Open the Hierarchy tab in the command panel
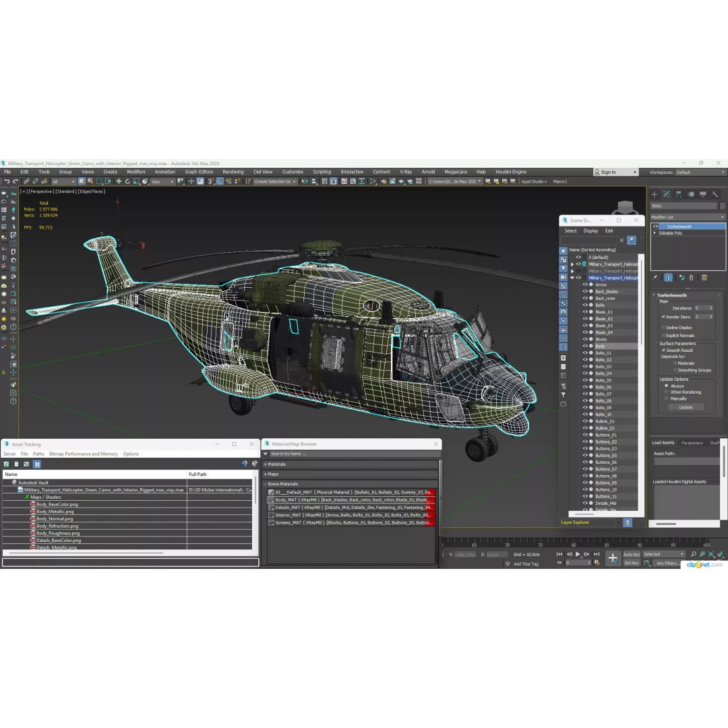 tap(678, 194)
